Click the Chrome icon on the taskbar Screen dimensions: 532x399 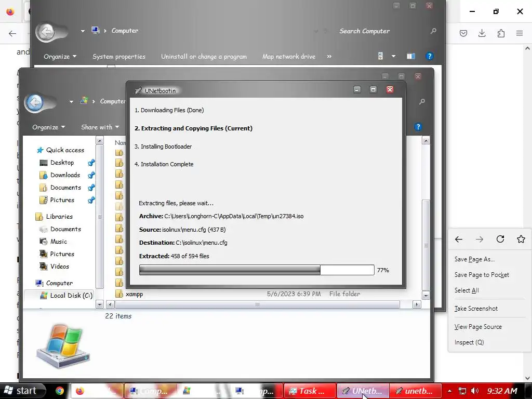(x=60, y=391)
